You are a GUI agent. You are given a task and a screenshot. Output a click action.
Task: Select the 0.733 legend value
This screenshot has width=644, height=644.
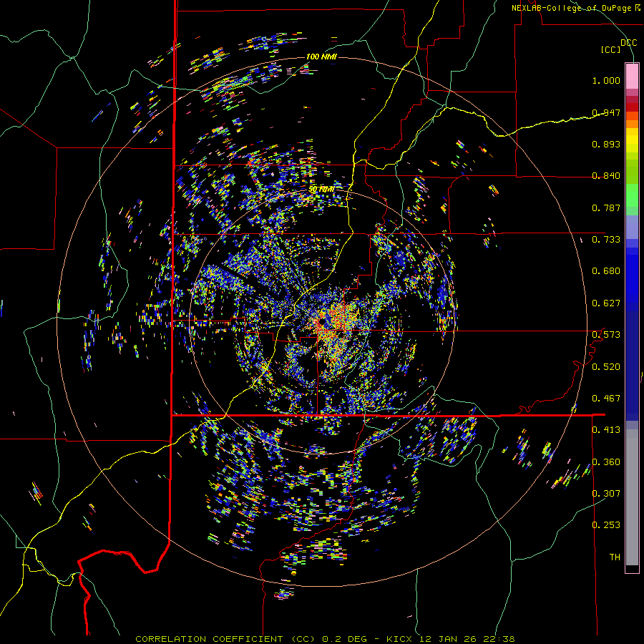pos(606,240)
